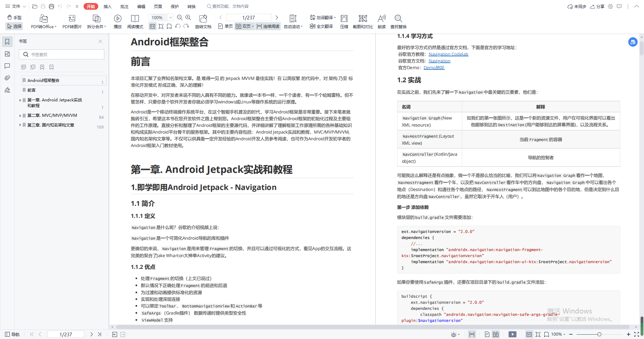Open the Demo地址 link
This screenshot has height=339, width=644.
(434, 67)
